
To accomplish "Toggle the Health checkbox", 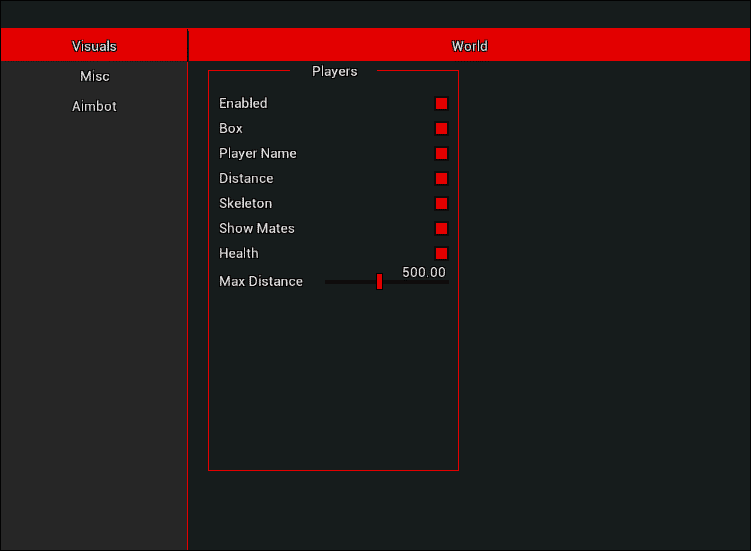I will pos(441,253).
